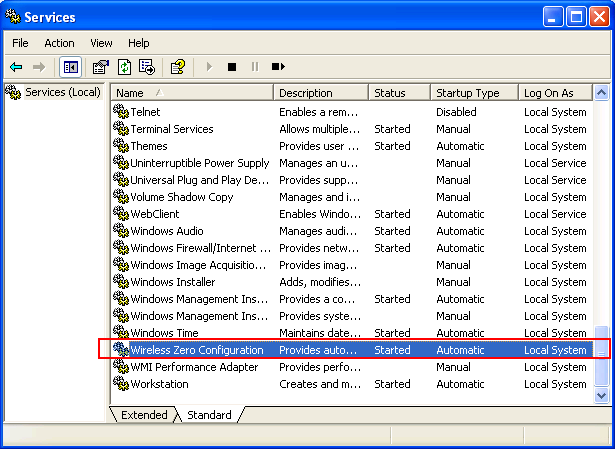Select the Windows Time service name
The height and width of the screenshot is (449, 615).
[x=164, y=333]
